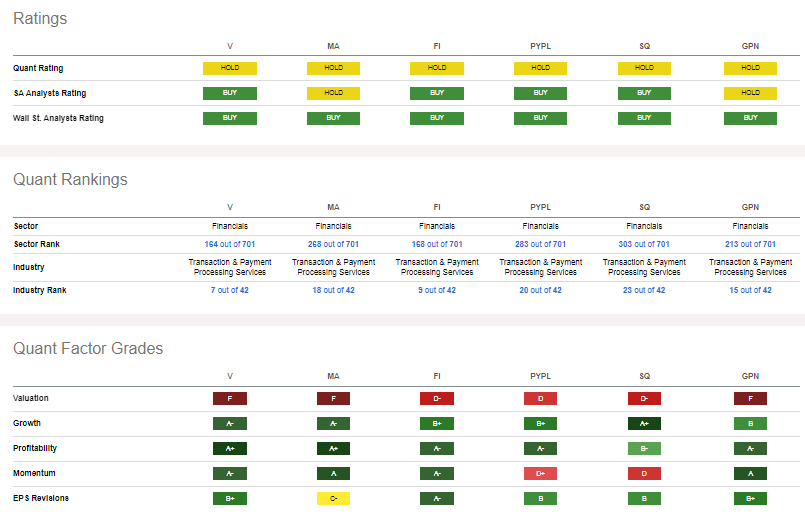Click PYPL's Wall St. Analysts BUY badge
The image size is (805, 517).
point(541,119)
